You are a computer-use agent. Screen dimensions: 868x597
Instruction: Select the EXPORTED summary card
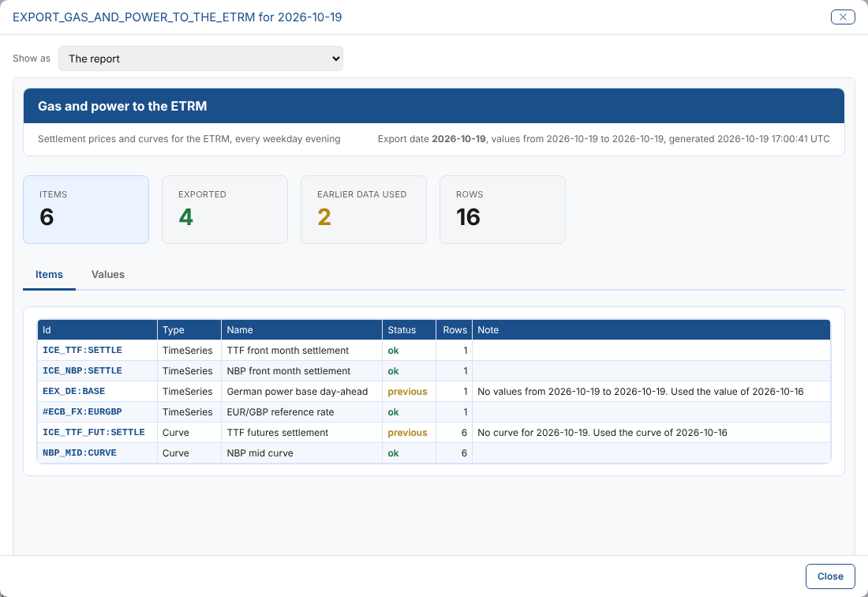point(225,210)
